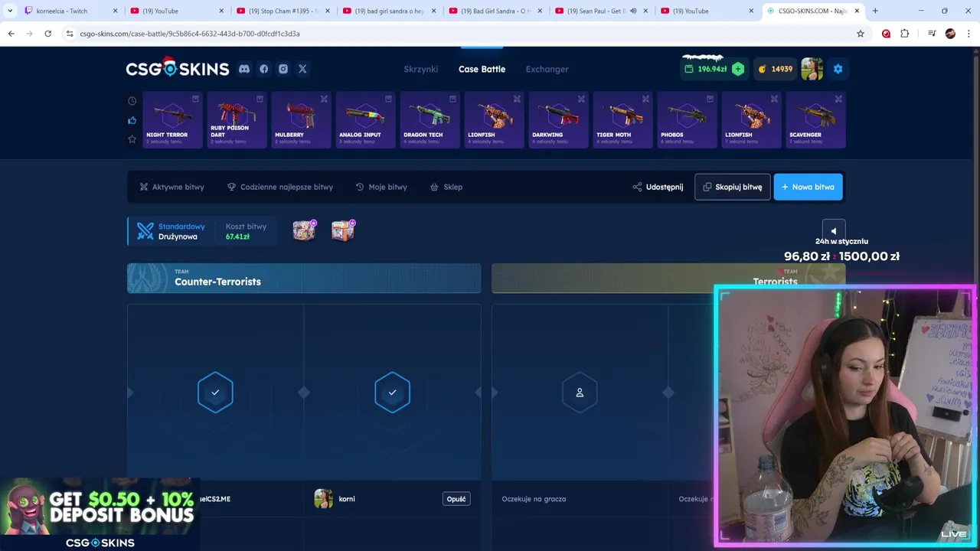Viewport: 980px width, 551px height.
Task: Open the Instagram icon in the header
Action: coord(283,69)
